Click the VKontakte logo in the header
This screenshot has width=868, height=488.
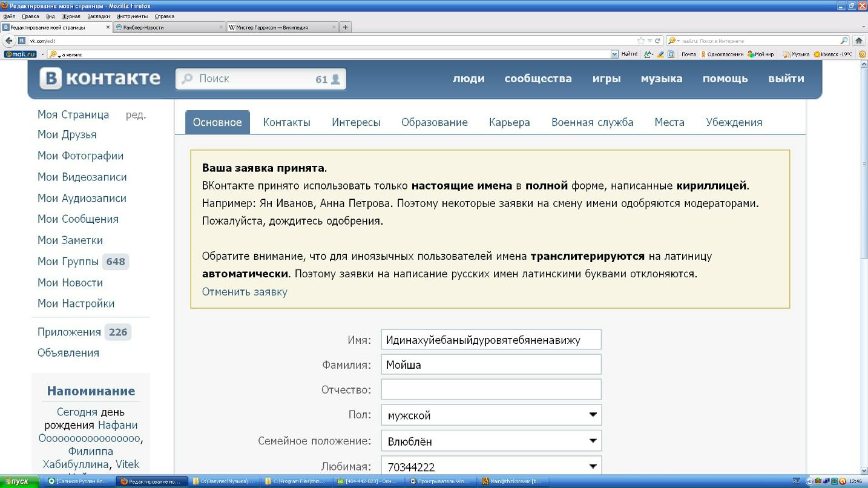[100, 79]
